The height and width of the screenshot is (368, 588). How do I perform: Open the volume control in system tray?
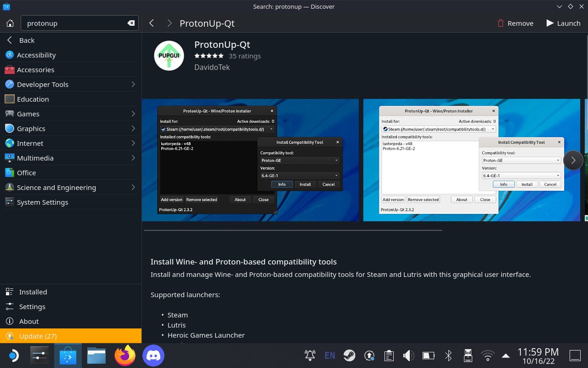408,356
